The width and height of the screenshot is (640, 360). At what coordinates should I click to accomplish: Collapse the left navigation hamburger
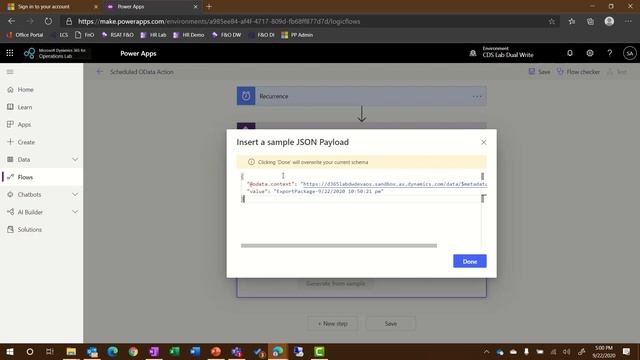(x=10, y=72)
